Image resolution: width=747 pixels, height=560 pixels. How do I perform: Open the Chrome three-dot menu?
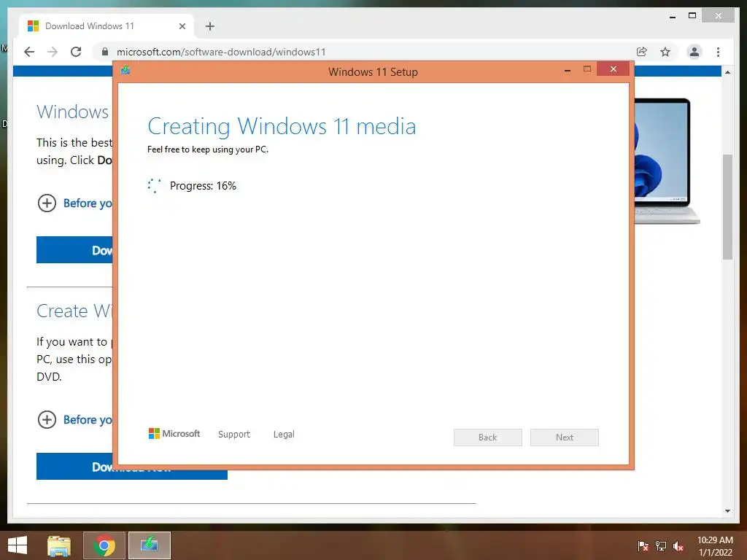pyautogui.click(x=718, y=52)
